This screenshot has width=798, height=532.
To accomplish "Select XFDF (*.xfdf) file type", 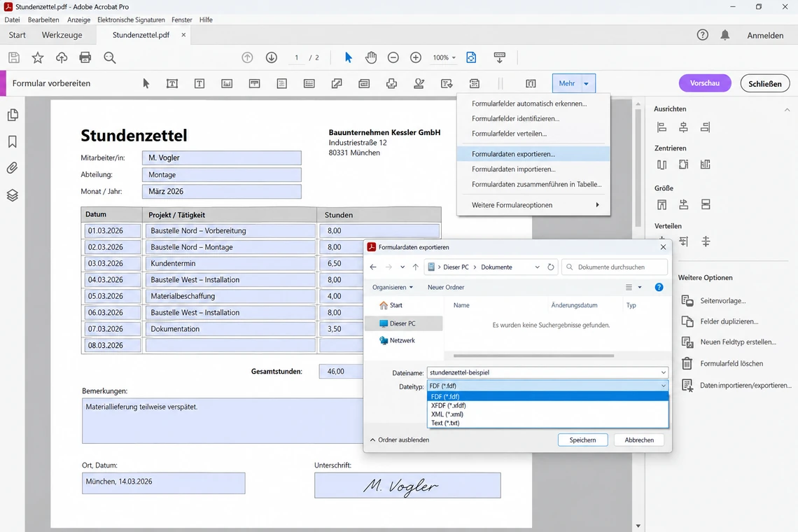I will point(547,405).
